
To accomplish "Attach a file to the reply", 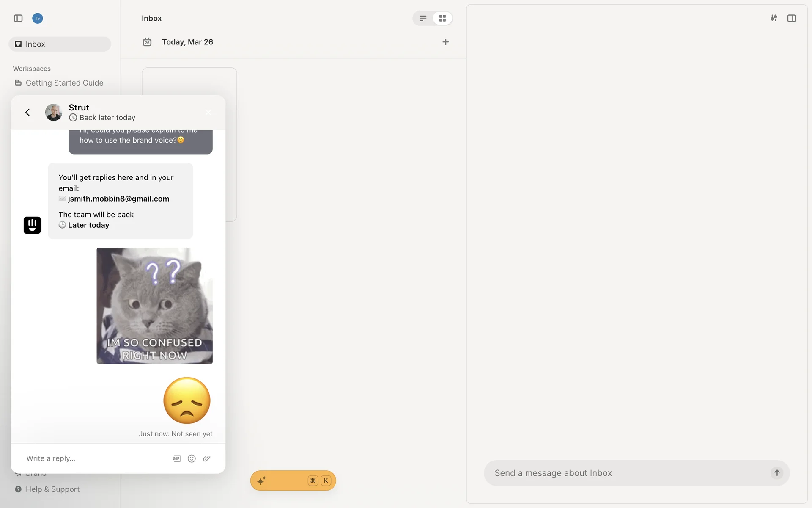I will click(207, 458).
